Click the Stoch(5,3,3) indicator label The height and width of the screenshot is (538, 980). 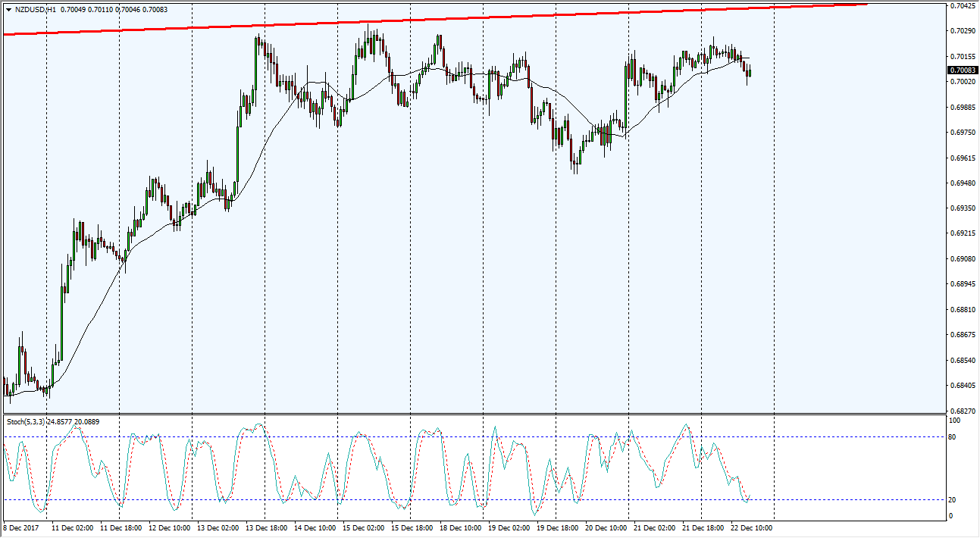[27, 421]
